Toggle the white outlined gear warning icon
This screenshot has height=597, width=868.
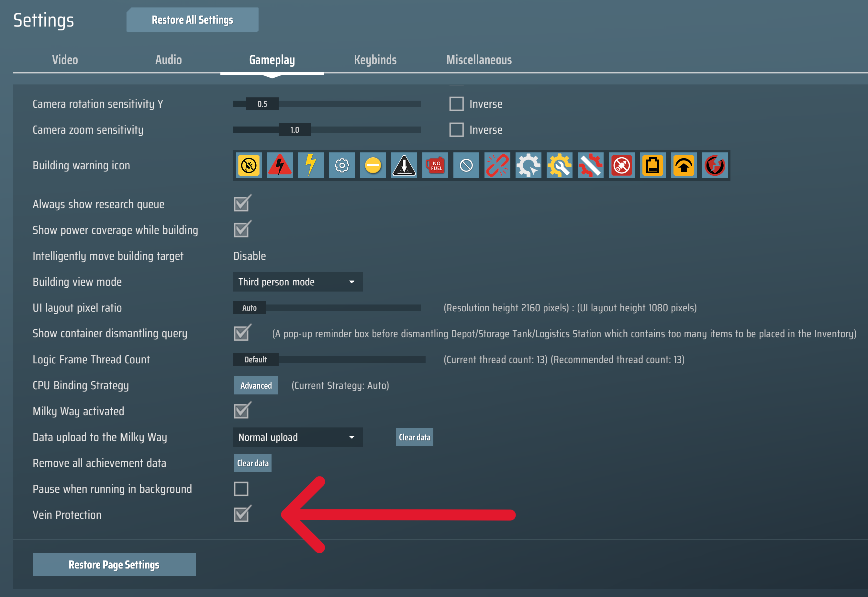pyautogui.click(x=342, y=165)
